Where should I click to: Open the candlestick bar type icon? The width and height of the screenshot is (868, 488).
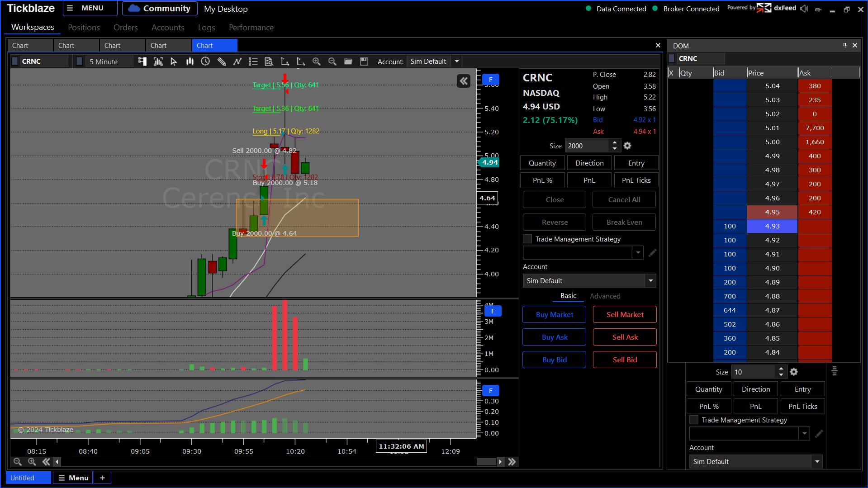[190, 62]
